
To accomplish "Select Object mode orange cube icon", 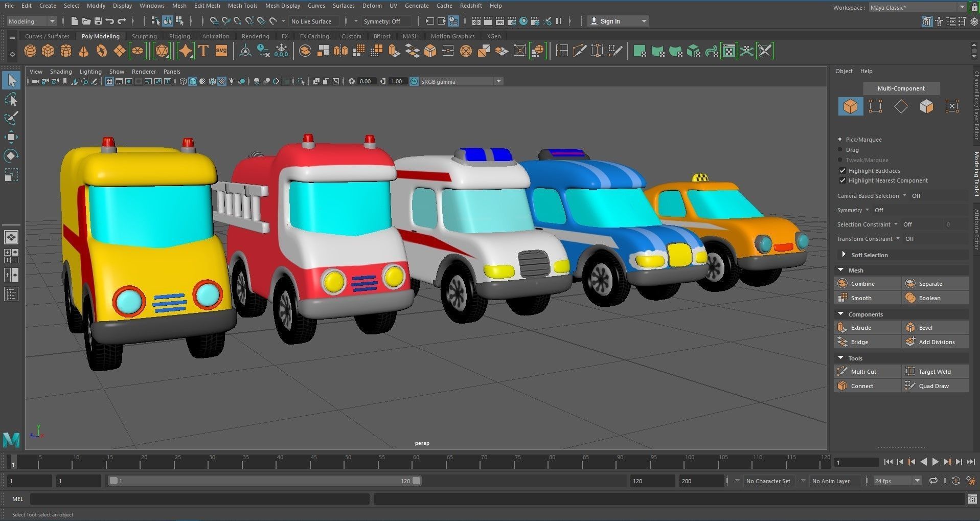I will [851, 106].
